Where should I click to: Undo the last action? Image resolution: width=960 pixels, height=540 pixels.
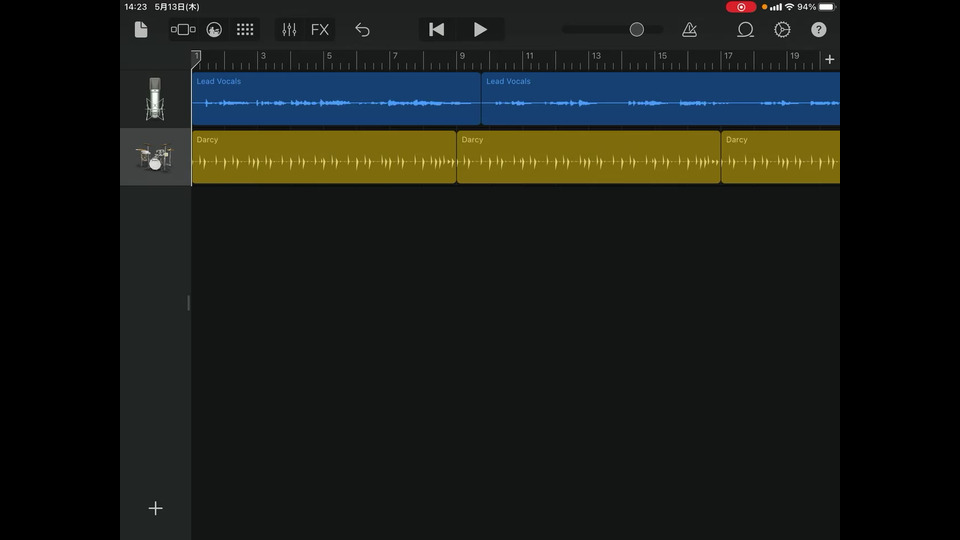click(x=362, y=29)
